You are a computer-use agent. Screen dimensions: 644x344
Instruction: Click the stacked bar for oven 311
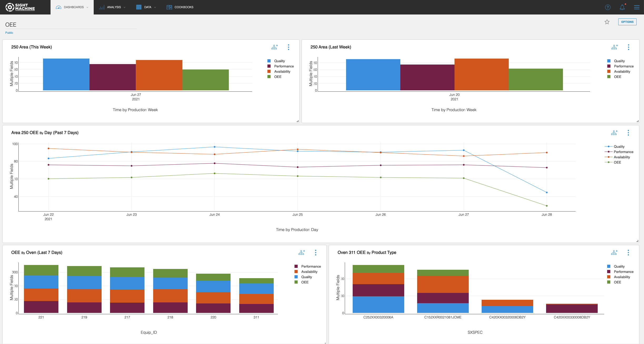(256, 296)
